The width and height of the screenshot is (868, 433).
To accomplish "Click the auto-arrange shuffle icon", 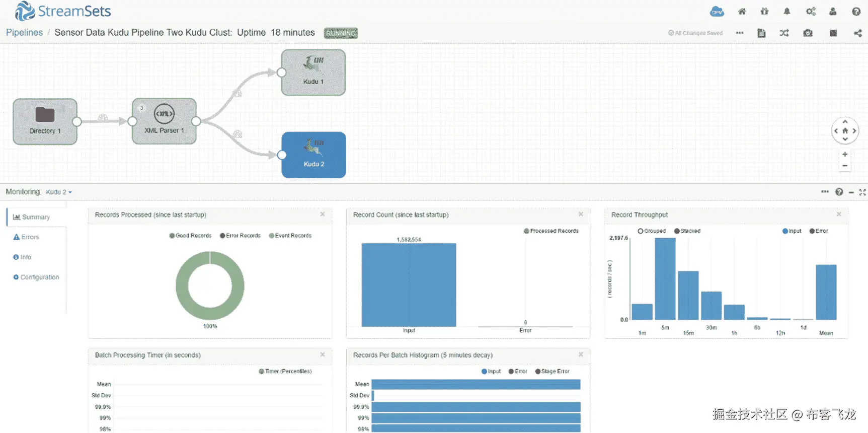I will click(784, 33).
